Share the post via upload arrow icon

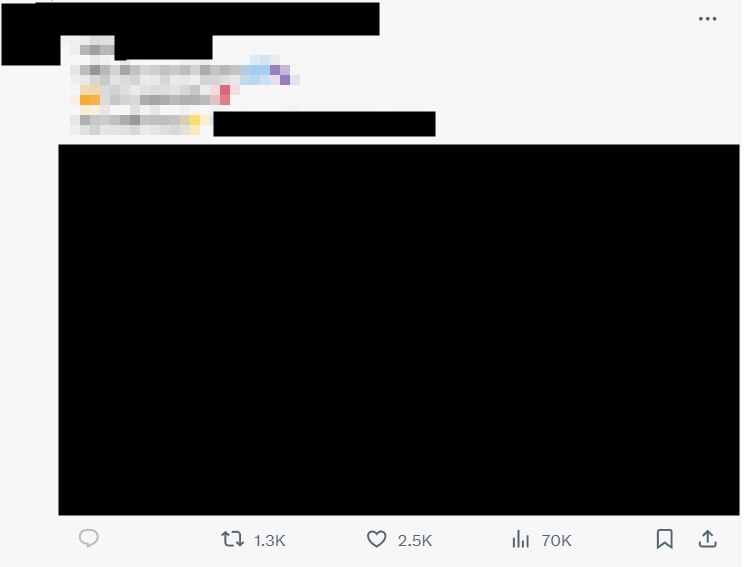707,539
